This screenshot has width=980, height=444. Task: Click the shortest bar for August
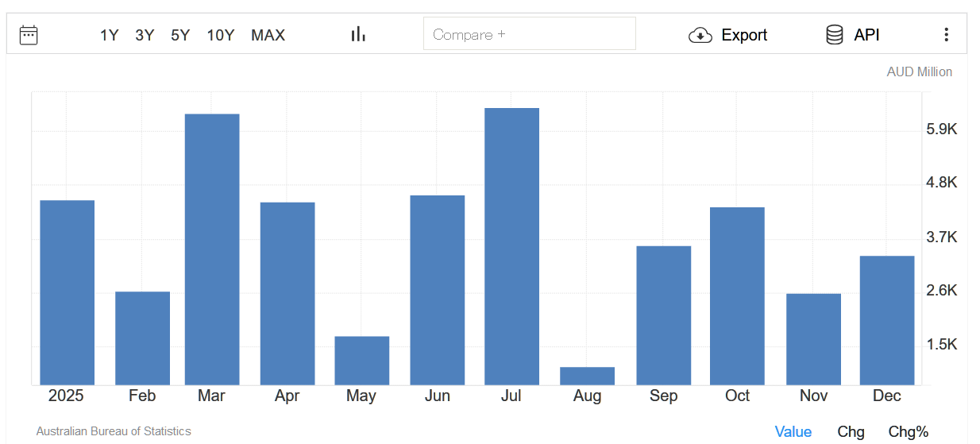587,376
